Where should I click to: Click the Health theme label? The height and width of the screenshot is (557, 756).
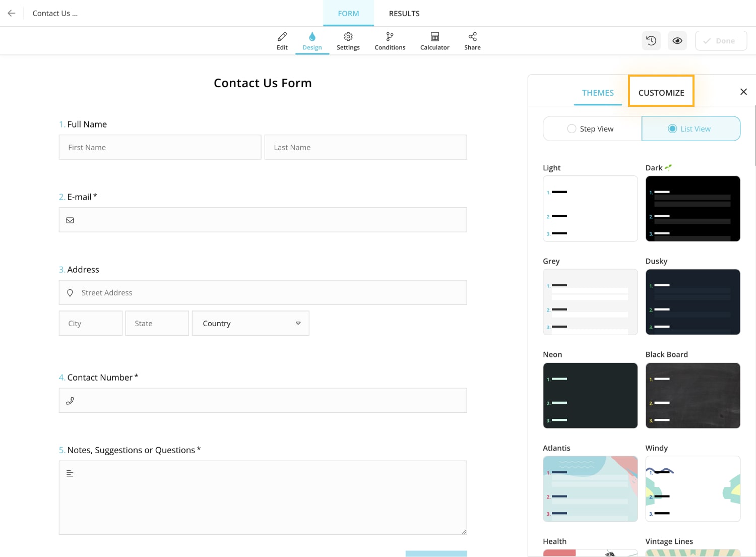click(555, 541)
